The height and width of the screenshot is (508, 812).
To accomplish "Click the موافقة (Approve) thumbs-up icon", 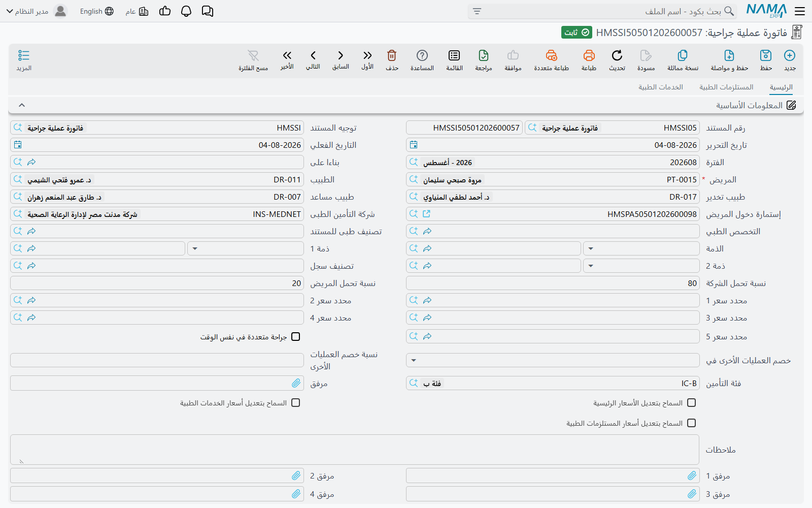I will 513,55.
